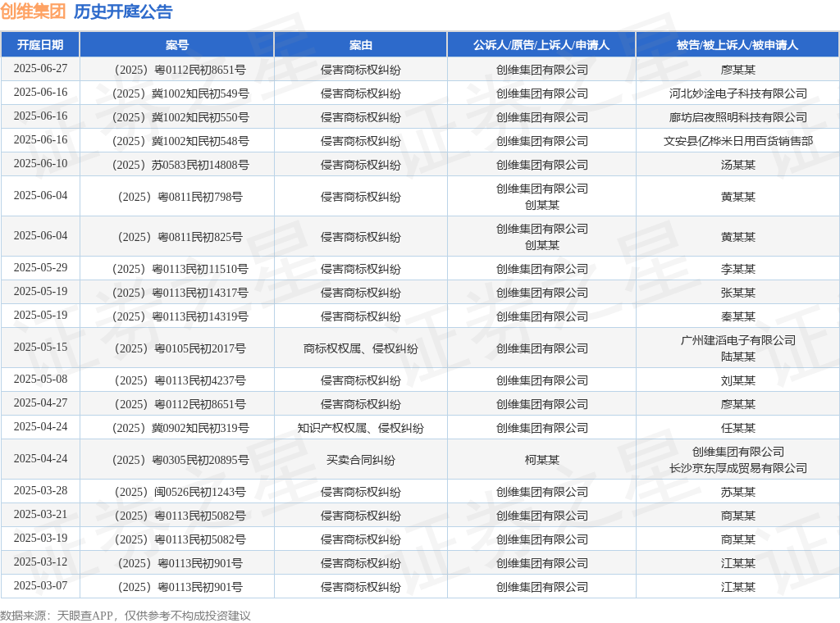Click defendant 长沙京东厚成贸易有限公司
Image resolution: width=840 pixels, height=623 pixels.
[737, 468]
